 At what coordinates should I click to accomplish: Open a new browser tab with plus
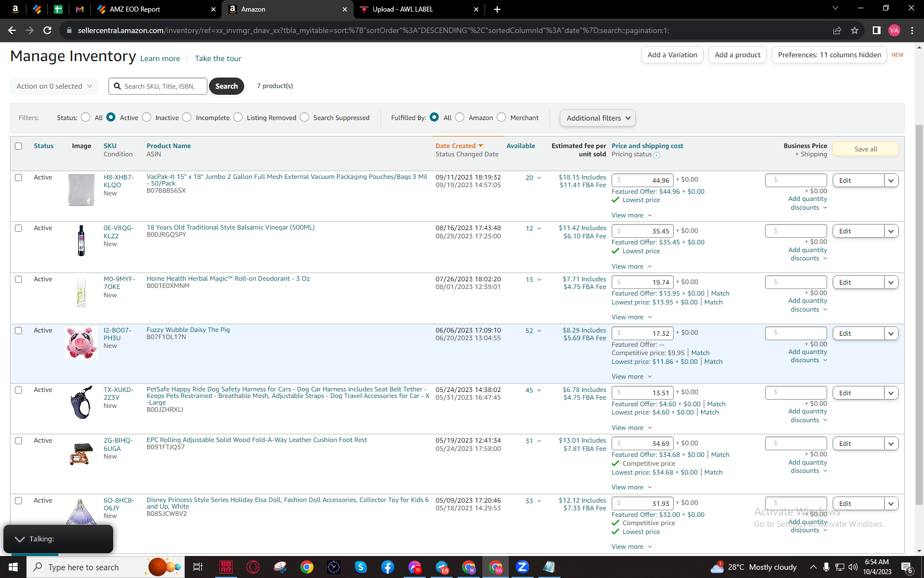pos(497,9)
